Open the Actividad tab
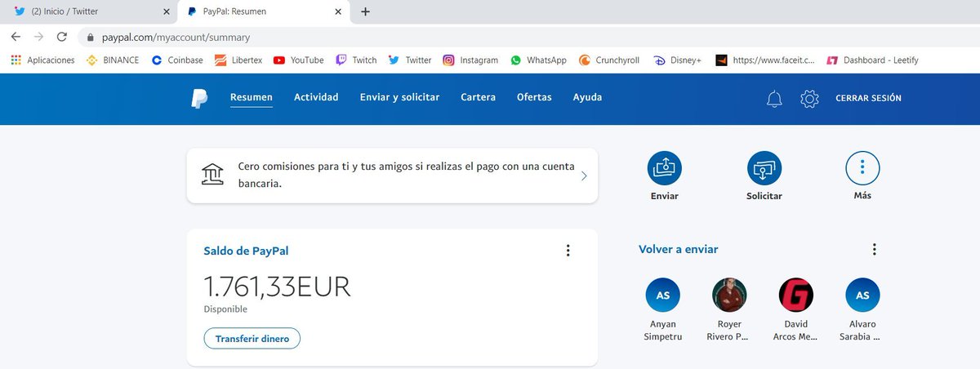 click(316, 97)
